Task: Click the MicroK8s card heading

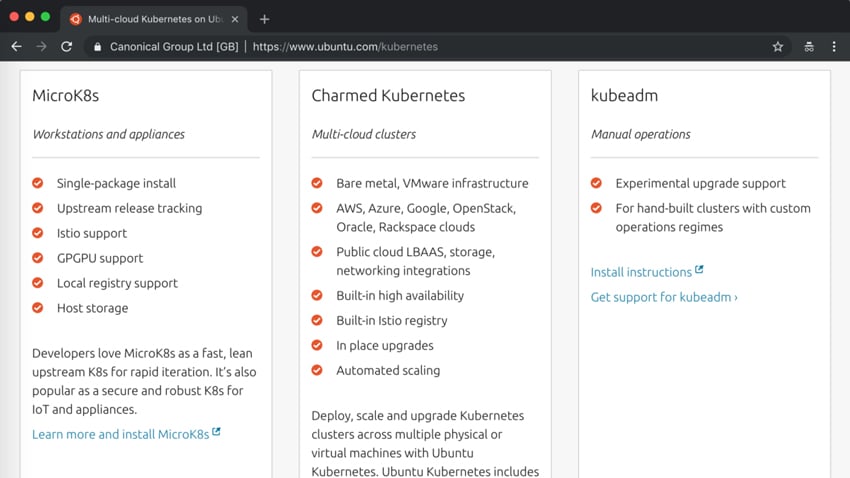Action: 66,95
